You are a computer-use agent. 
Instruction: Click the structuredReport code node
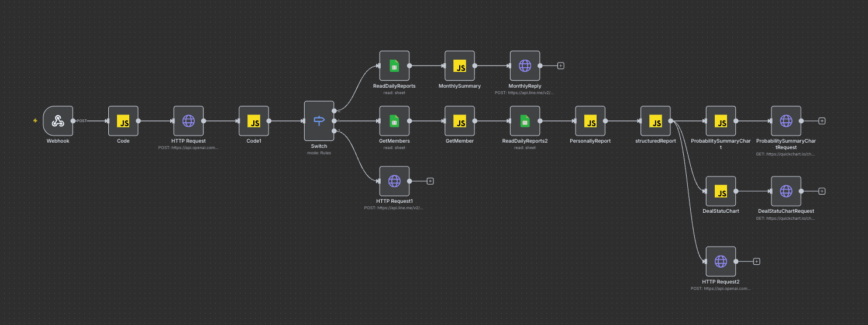coord(656,121)
